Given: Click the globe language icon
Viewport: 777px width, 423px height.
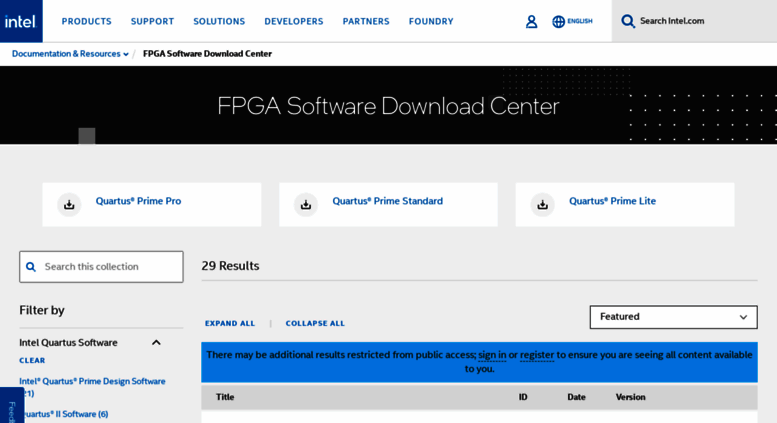Looking at the screenshot, I should (558, 21).
